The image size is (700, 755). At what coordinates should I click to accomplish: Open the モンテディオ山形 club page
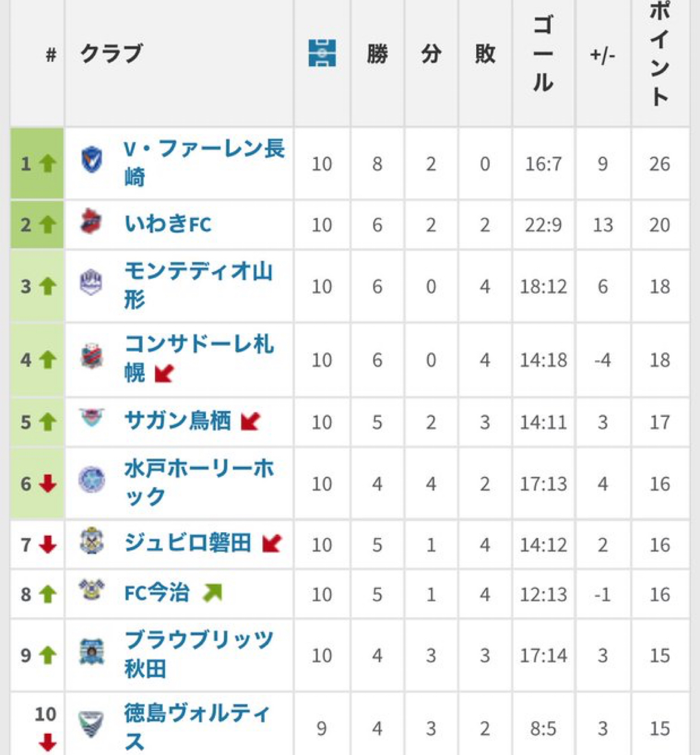point(198,285)
